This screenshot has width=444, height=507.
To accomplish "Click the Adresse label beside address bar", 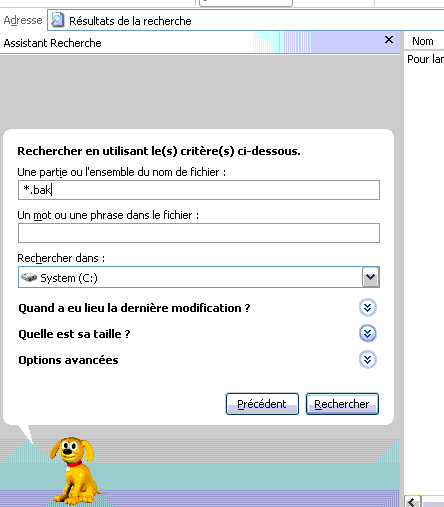I will pyautogui.click(x=23, y=20).
